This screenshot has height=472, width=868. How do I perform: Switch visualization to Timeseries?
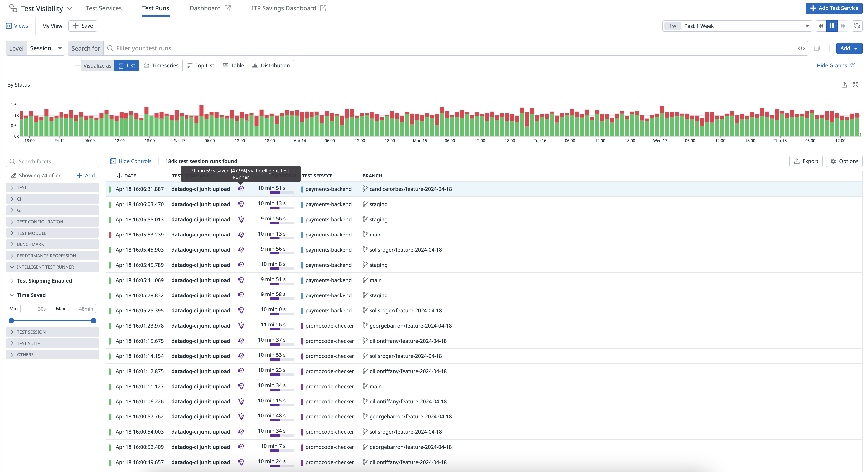tap(161, 66)
